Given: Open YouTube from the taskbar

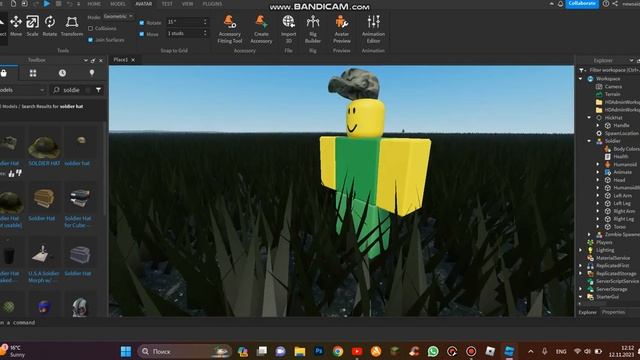Looking at the screenshot, I should (x=357, y=351).
